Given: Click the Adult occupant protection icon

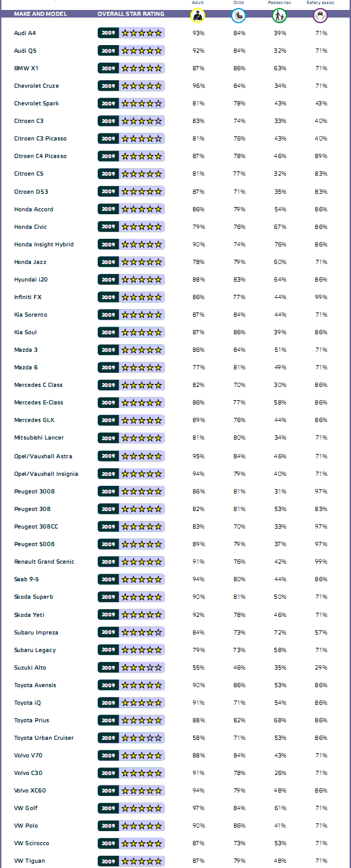Looking at the screenshot, I should pos(198,16).
